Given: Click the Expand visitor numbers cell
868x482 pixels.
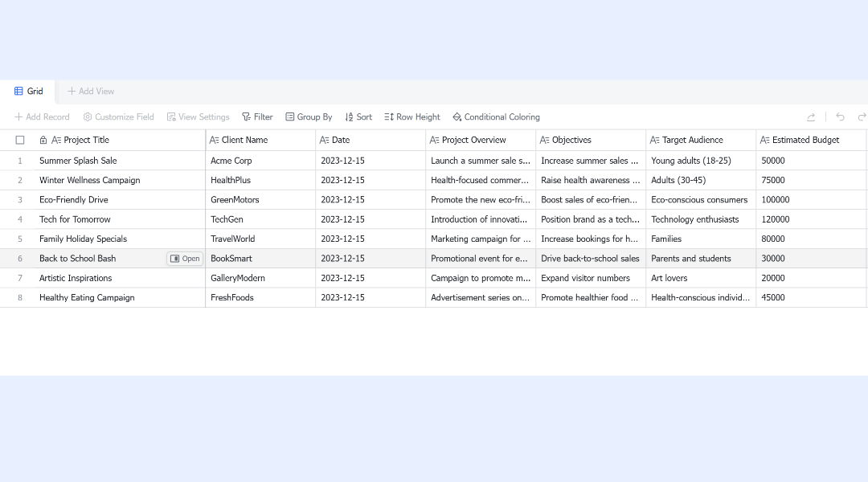Looking at the screenshot, I should [591, 278].
